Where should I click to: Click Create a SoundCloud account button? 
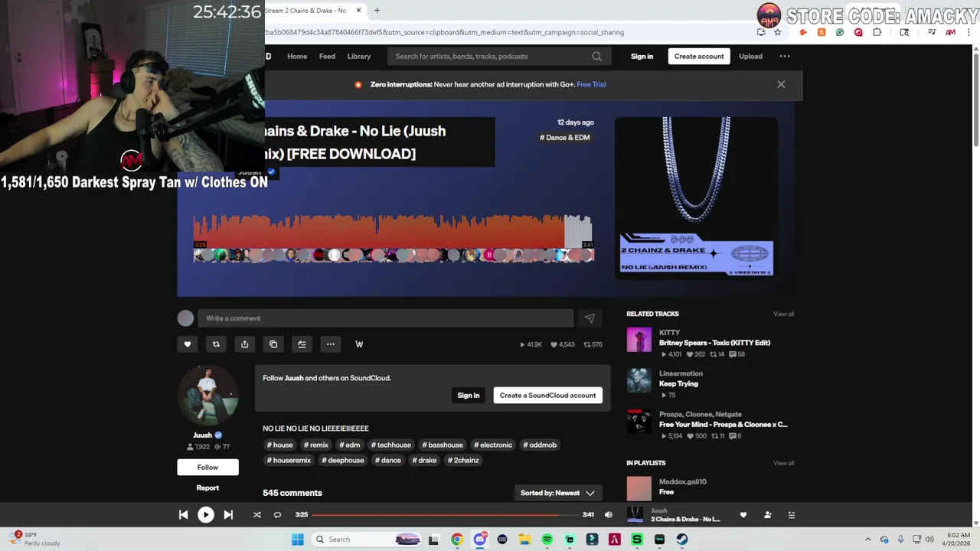tap(547, 396)
